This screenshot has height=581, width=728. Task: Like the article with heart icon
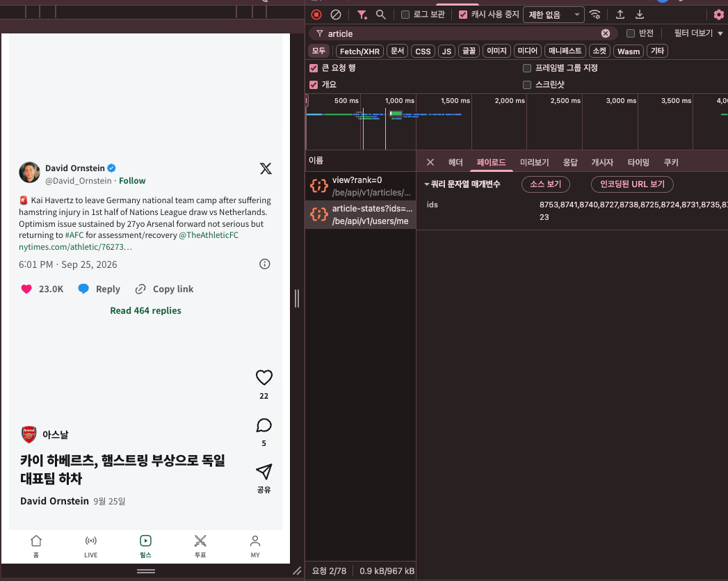click(x=264, y=378)
